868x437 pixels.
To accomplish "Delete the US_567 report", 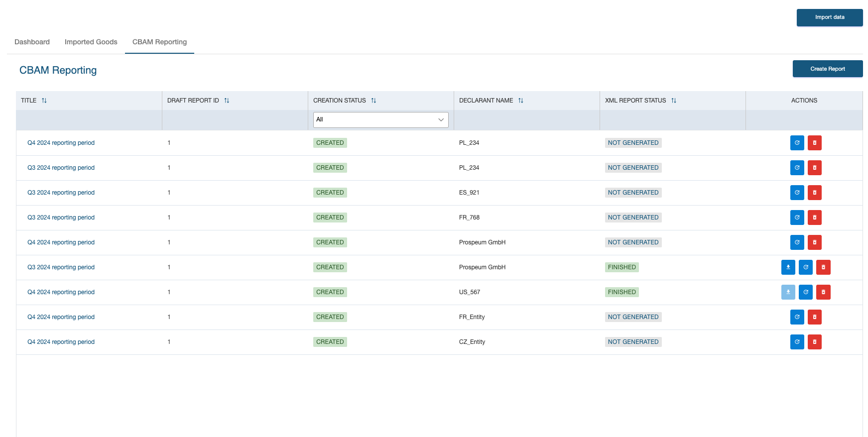I will (823, 292).
